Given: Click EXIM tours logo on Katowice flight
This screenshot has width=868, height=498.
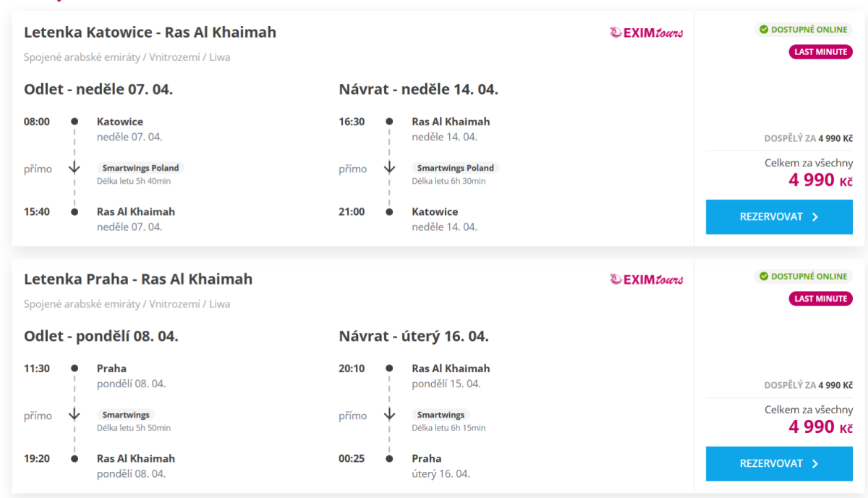Looking at the screenshot, I should [647, 33].
